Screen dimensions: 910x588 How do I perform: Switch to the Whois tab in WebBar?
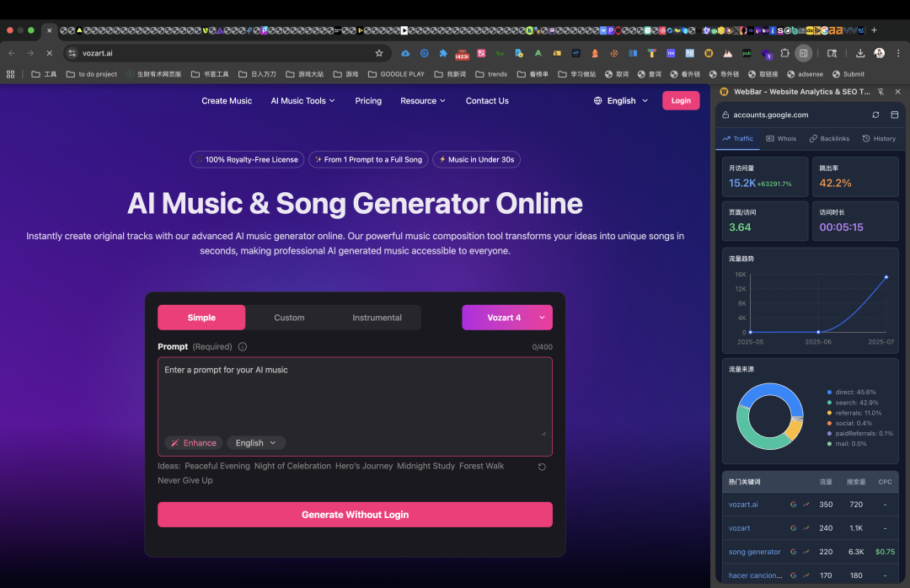781,139
